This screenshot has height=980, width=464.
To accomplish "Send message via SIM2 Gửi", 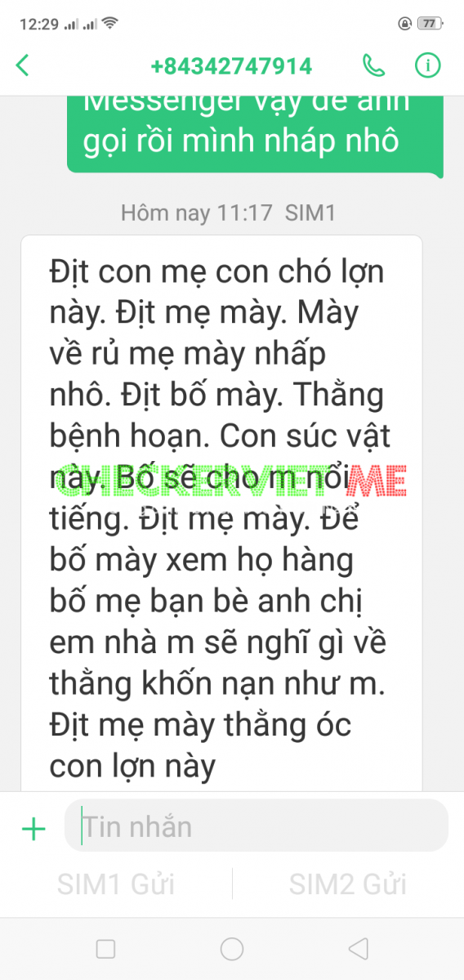I will click(348, 884).
